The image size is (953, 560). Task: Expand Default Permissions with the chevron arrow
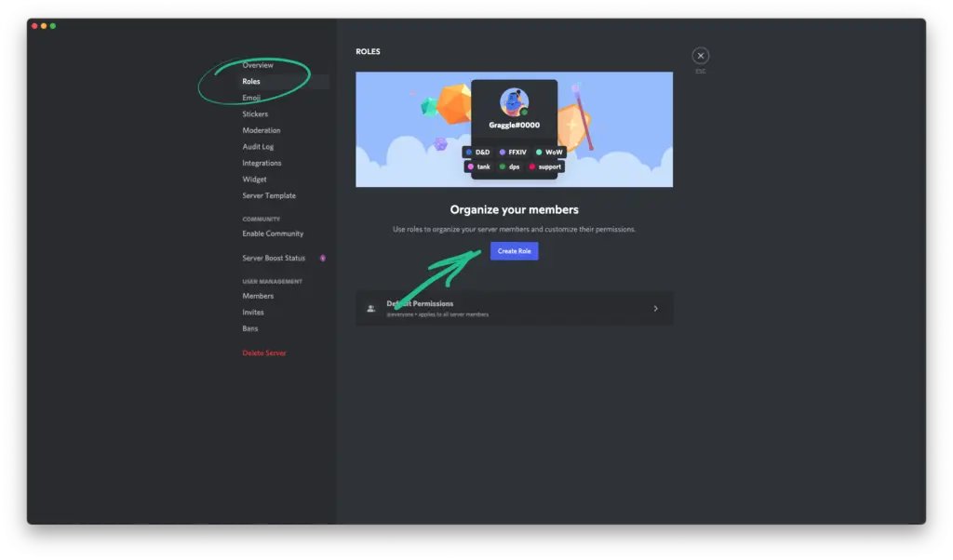(x=655, y=308)
